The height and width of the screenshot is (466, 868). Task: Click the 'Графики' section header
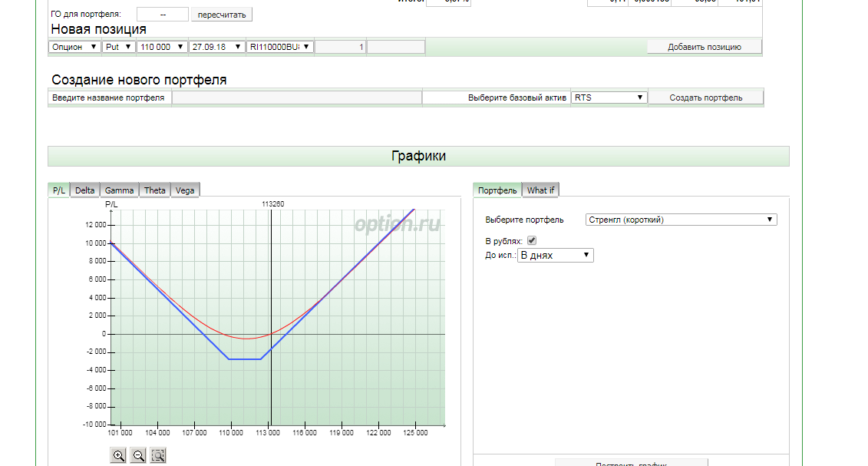click(x=418, y=156)
